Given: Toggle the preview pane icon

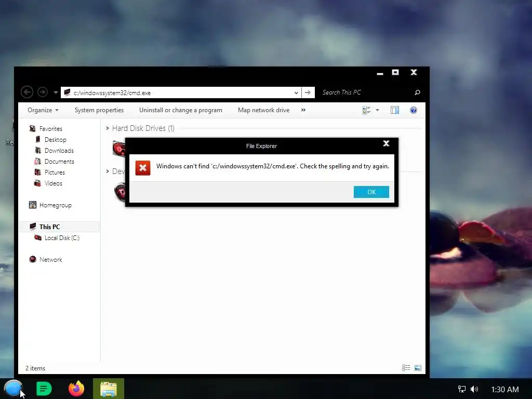Looking at the screenshot, I should tap(395, 110).
